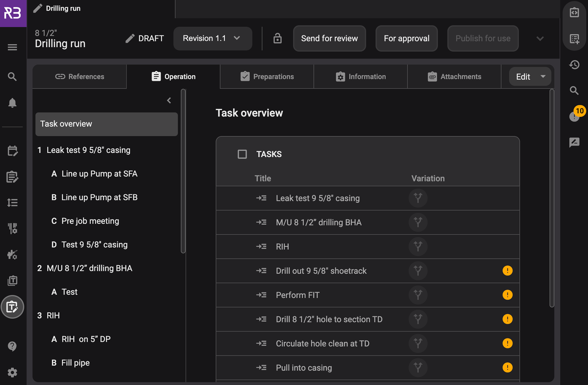
Task: Click the history clock icon in right panel
Action: click(574, 65)
